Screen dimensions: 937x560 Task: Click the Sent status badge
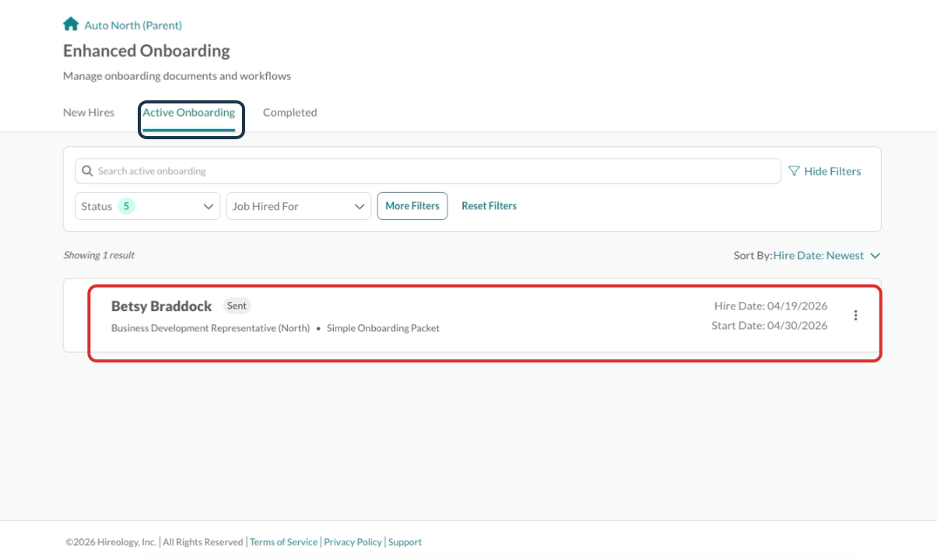coord(237,306)
